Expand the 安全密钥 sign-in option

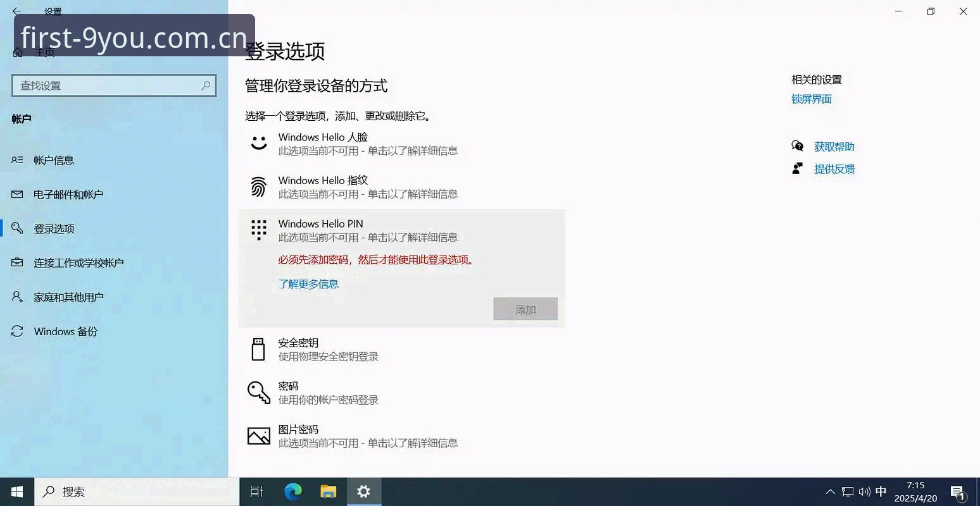[401, 349]
